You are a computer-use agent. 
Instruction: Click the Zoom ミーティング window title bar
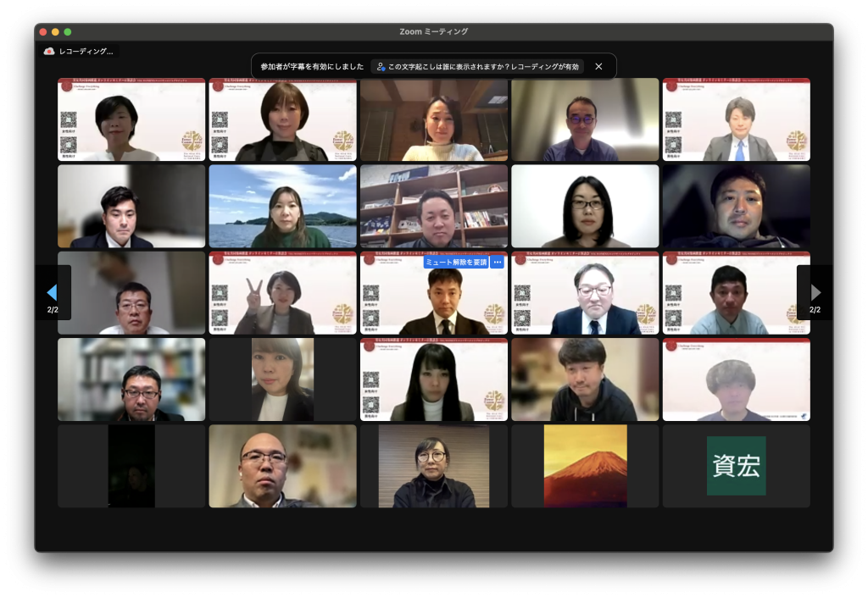pos(433,31)
